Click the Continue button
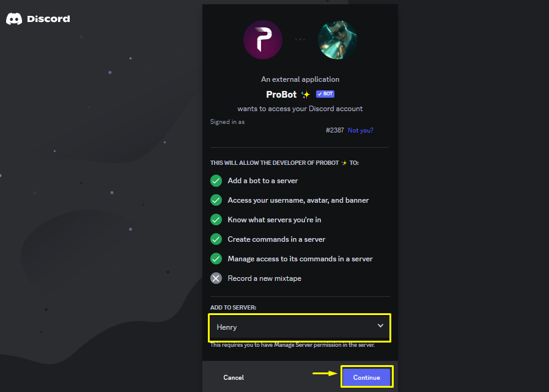Image resolution: width=549 pixels, height=392 pixels. tap(367, 377)
